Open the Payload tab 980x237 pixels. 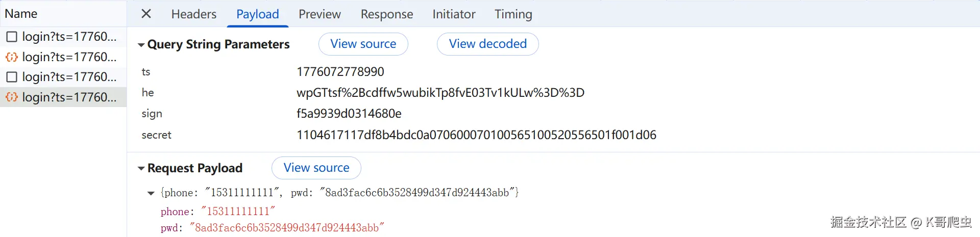click(x=258, y=14)
